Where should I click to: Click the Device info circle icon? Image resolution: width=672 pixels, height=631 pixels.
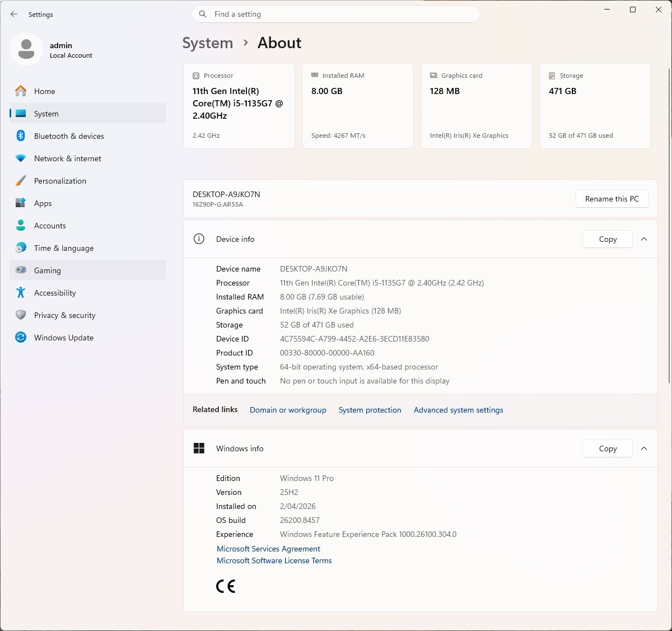point(199,239)
